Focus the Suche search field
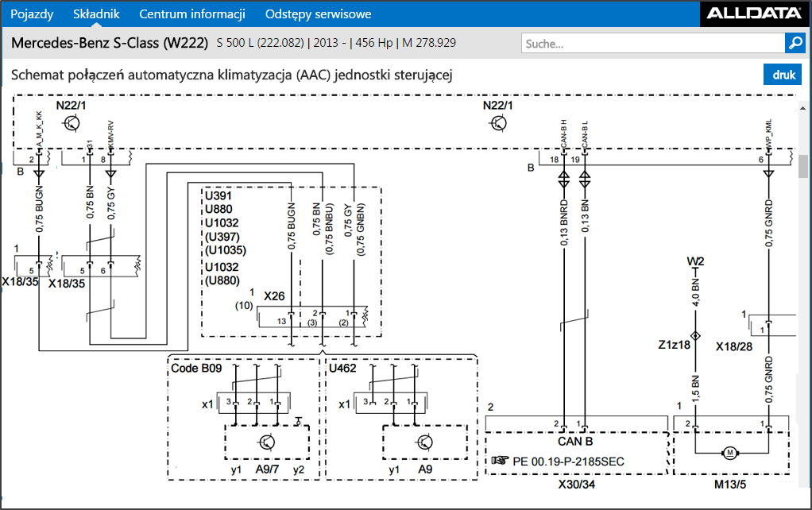The width and height of the screenshot is (812, 510). click(x=653, y=44)
